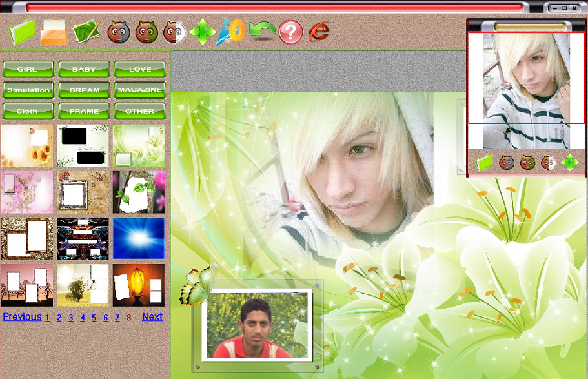Click the gold bar atop the preview panel

tap(530, 26)
